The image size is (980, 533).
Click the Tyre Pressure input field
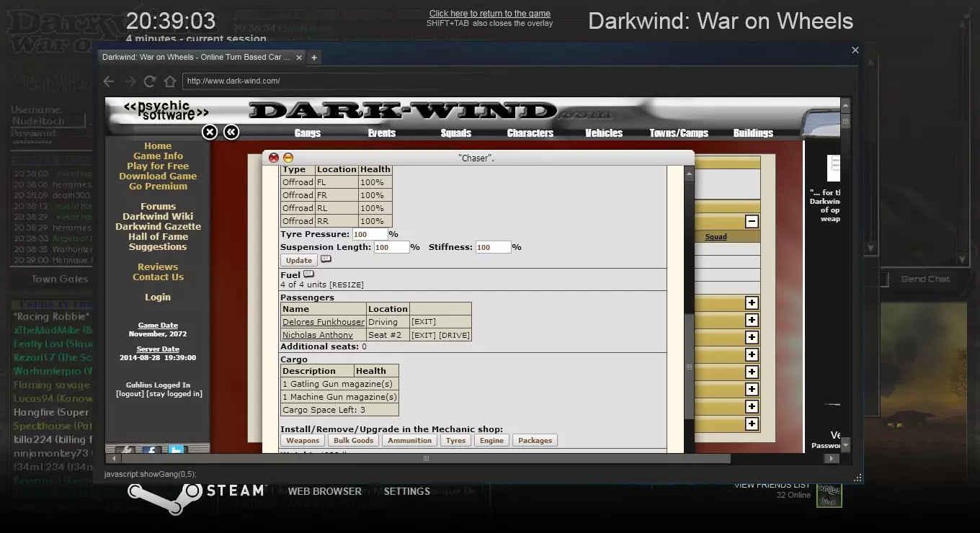[370, 234]
